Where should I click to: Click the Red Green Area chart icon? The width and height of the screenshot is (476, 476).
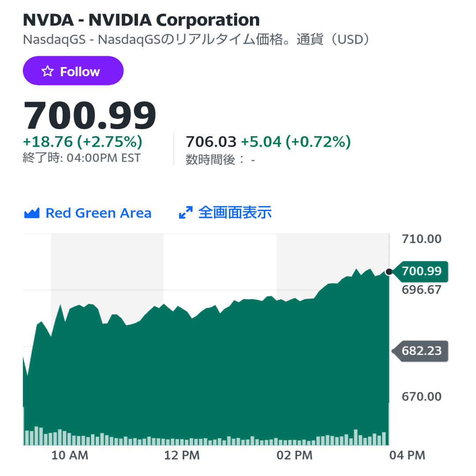click(32, 213)
